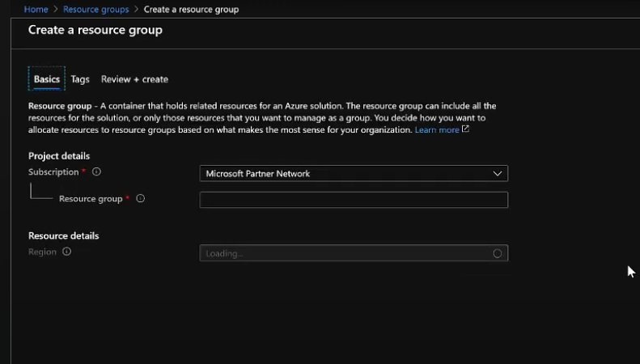Image resolution: width=640 pixels, height=364 pixels.
Task: Click the Project details section heading
Action: [x=59, y=156]
